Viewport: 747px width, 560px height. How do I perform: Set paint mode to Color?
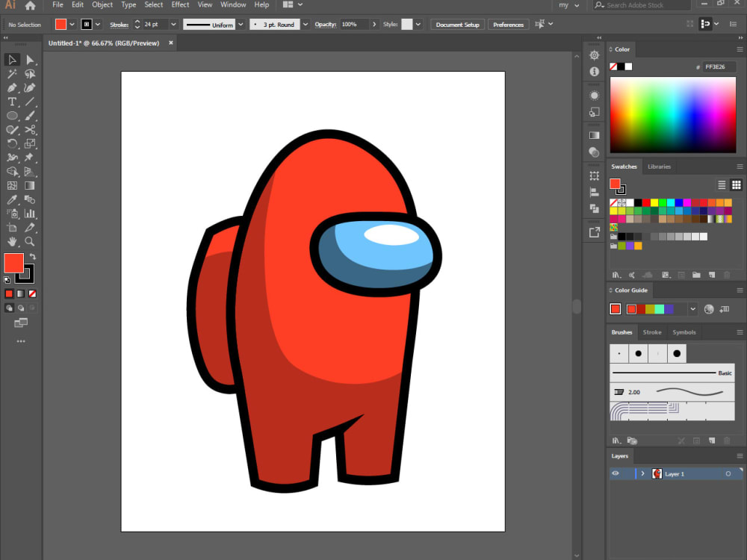pos(9,293)
